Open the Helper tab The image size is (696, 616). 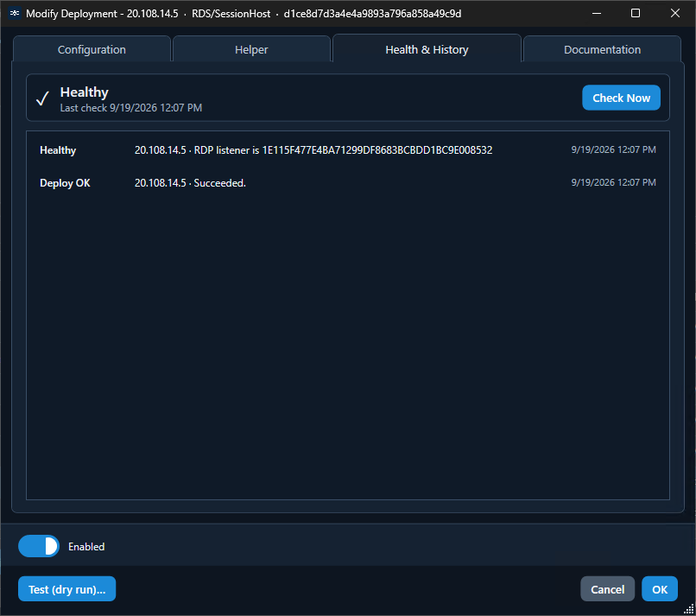[251, 49]
